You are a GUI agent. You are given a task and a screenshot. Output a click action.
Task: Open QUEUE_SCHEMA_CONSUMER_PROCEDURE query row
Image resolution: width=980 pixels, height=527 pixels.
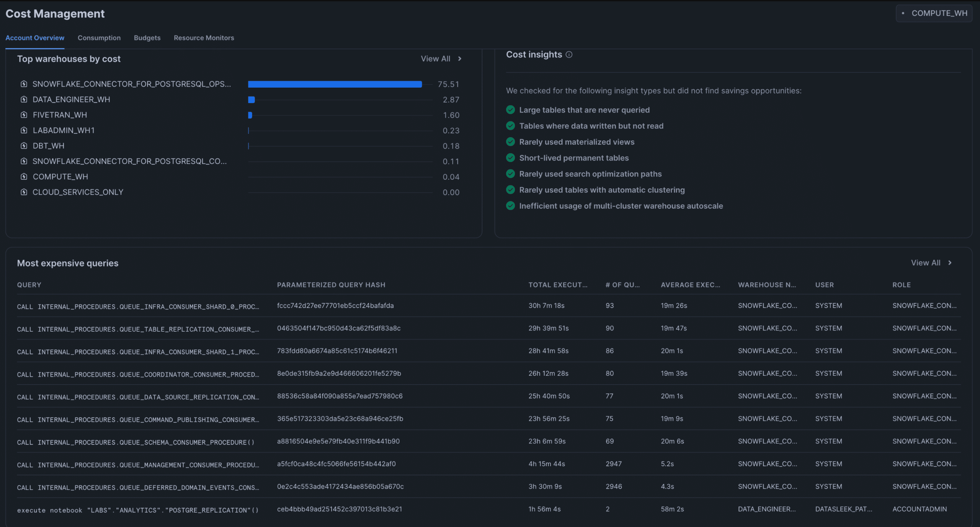[489, 441]
